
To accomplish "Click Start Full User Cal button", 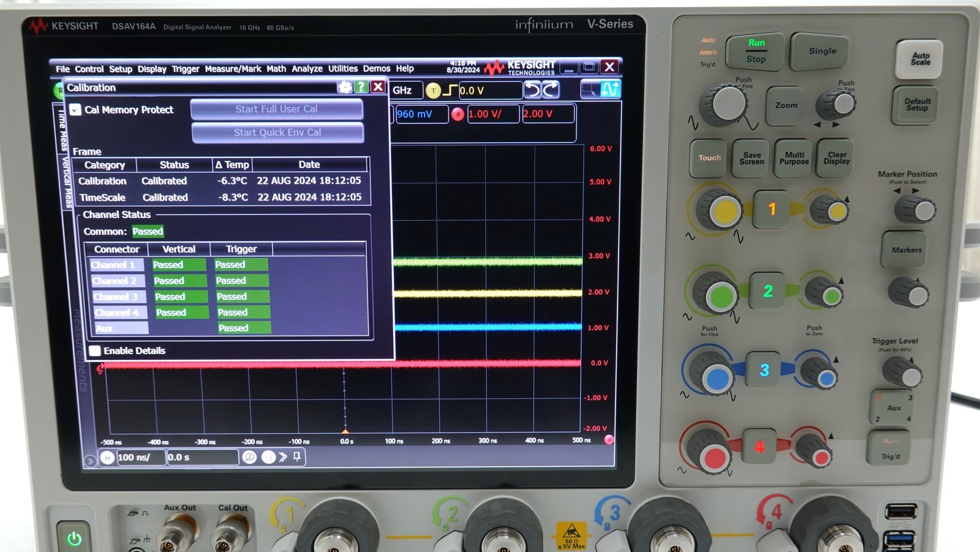I will pos(277,109).
